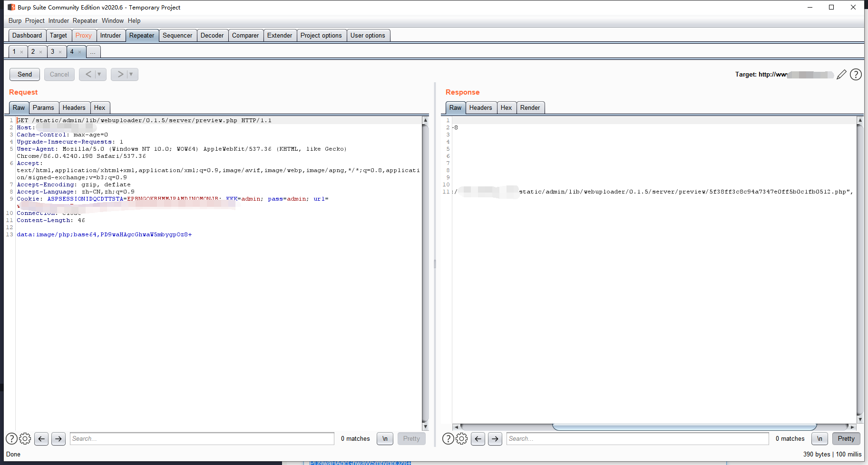Expand forward history dropdown arrow
The image size is (868, 465).
[x=131, y=74]
